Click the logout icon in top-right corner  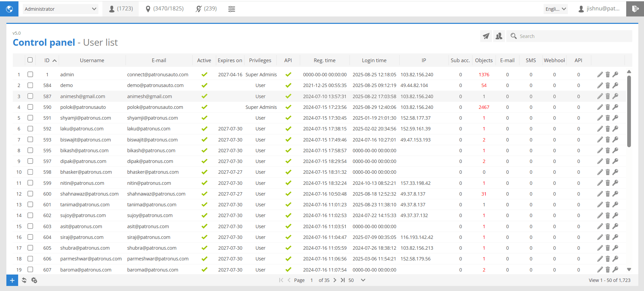point(635,9)
